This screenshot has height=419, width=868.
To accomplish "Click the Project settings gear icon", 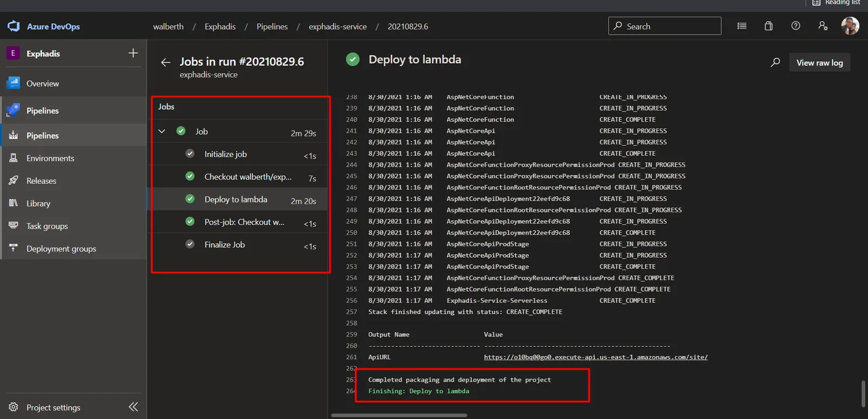I will (14, 407).
